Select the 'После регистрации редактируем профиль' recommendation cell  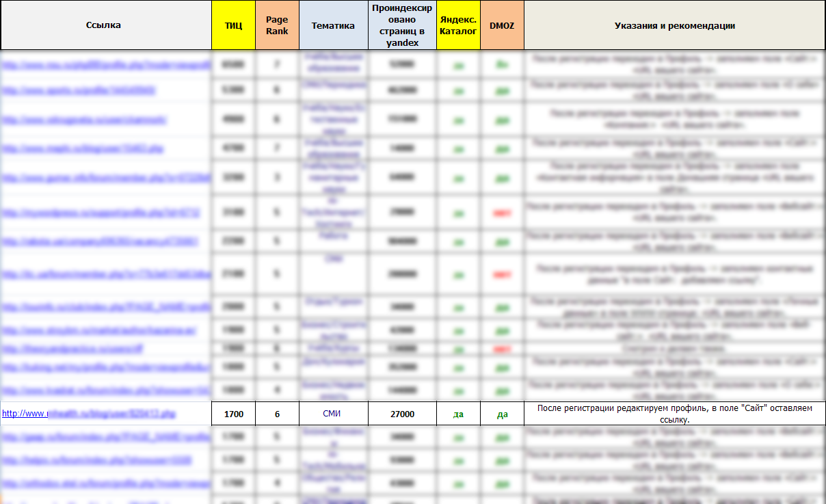pos(674,414)
